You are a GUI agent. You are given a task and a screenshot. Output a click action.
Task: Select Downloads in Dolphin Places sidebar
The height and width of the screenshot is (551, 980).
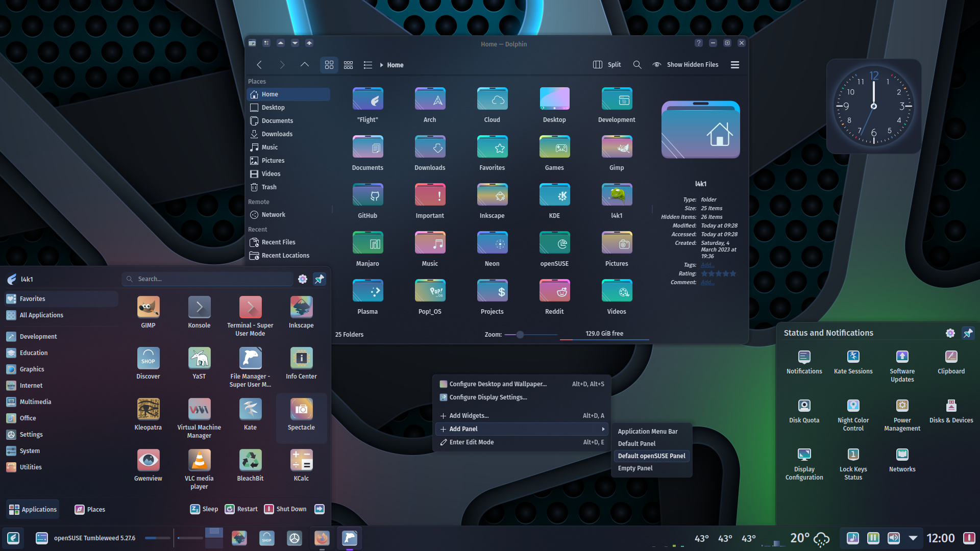pyautogui.click(x=288, y=134)
